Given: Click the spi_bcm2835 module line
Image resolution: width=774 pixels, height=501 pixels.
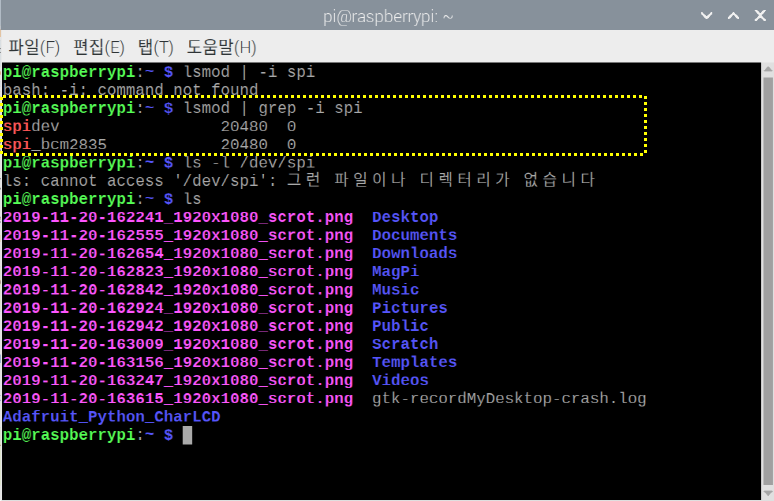Looking at the screenshot, I should click(150, 144).
